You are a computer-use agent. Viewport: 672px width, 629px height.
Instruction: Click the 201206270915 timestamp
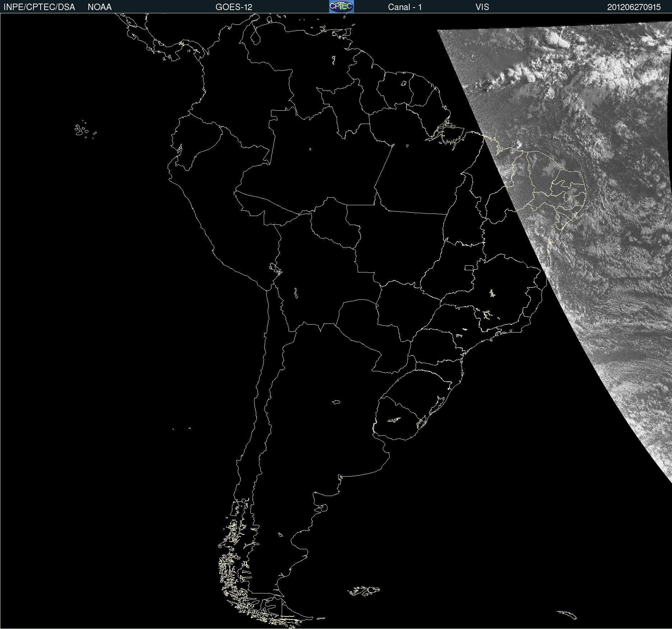tap(634, 7)
